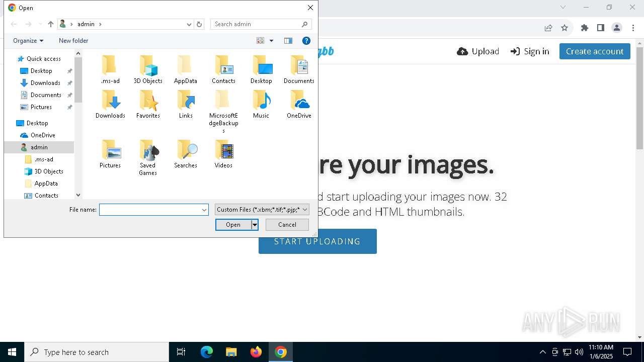Screen dimensions: 644x362
Task: Select OneDrive in navigation pane
Action: click(43, 135)
